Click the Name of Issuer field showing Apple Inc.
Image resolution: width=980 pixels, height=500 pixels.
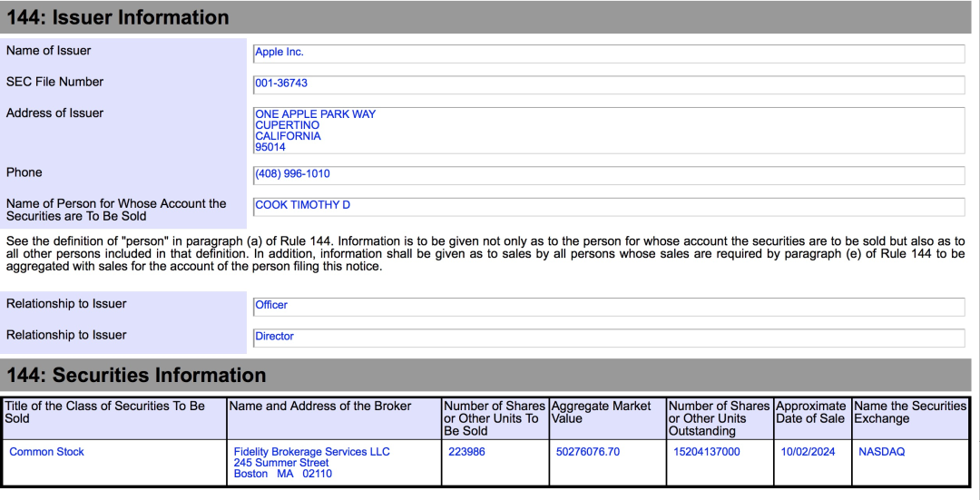[x=609, y=54]
